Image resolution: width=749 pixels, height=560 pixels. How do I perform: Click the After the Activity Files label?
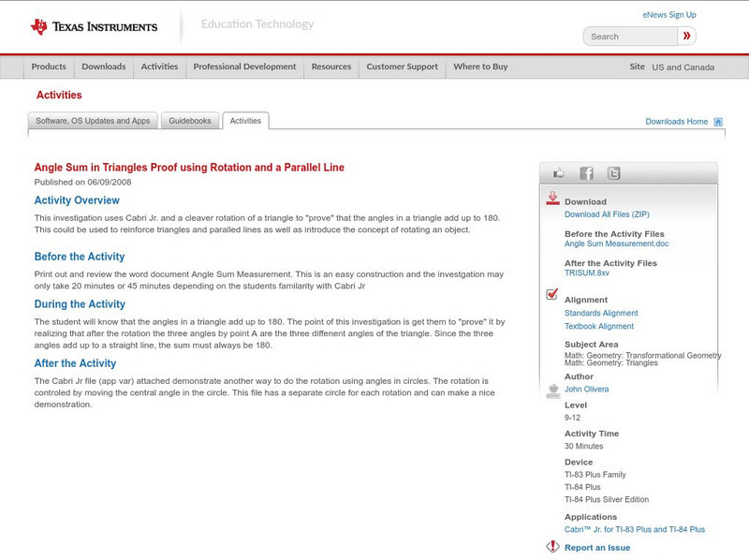610,263
